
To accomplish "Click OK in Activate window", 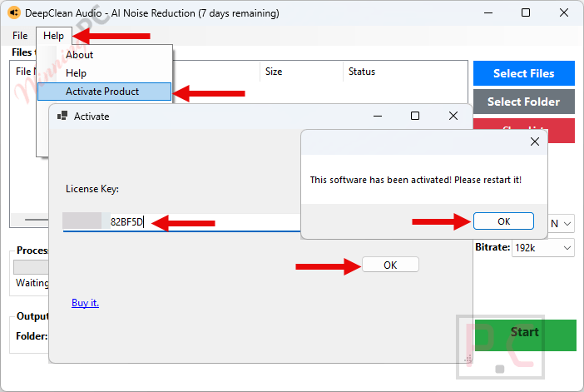I will pyautogui.click(x=390, y=265).
